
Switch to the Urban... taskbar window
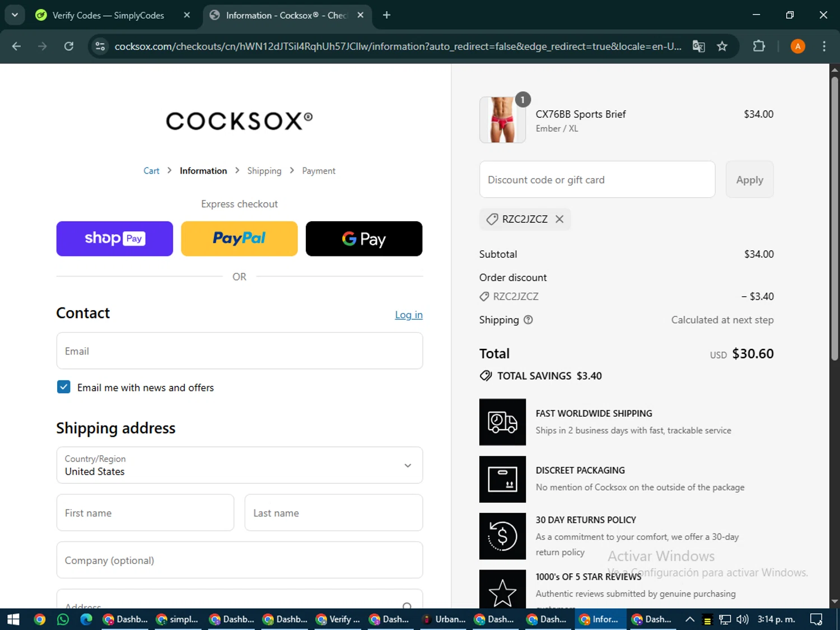(x=444, y=619)
